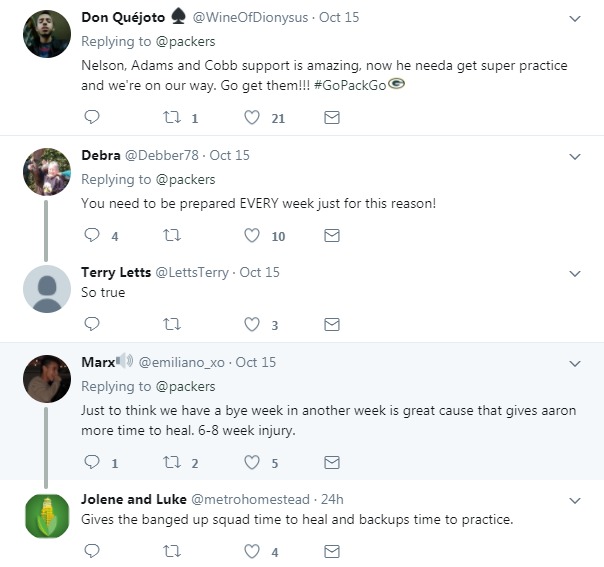Like Terry Letts' tweet

[252, 324]
